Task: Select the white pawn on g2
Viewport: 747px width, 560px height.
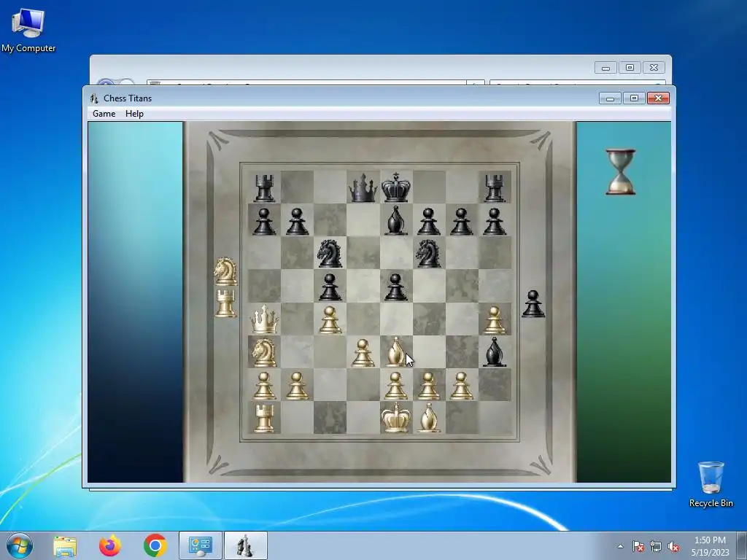Action: tap(462, 386)
